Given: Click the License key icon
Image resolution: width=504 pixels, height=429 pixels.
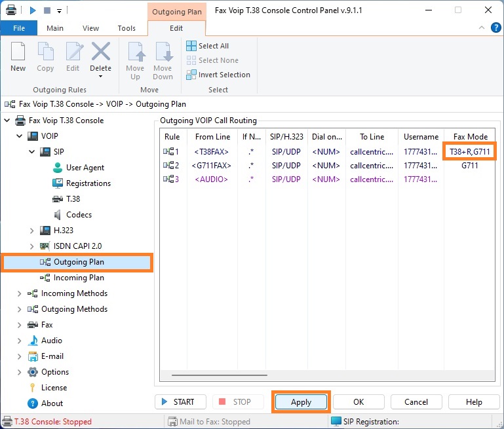Looking at the screenshot, I should click(x=33, y=388).
